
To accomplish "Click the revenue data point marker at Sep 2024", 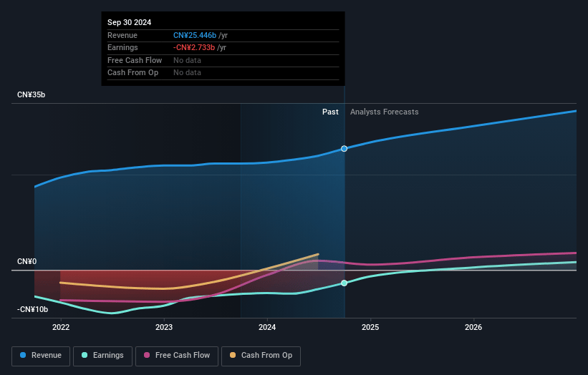I will [344, 149].
